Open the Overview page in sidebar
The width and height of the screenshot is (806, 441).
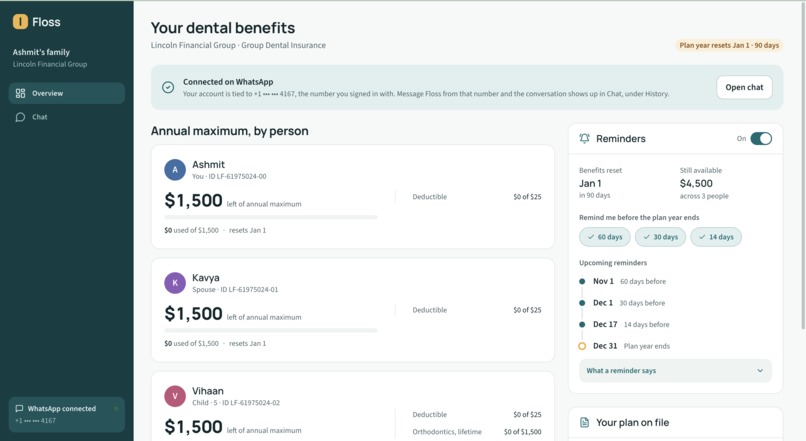click(67, 93)
